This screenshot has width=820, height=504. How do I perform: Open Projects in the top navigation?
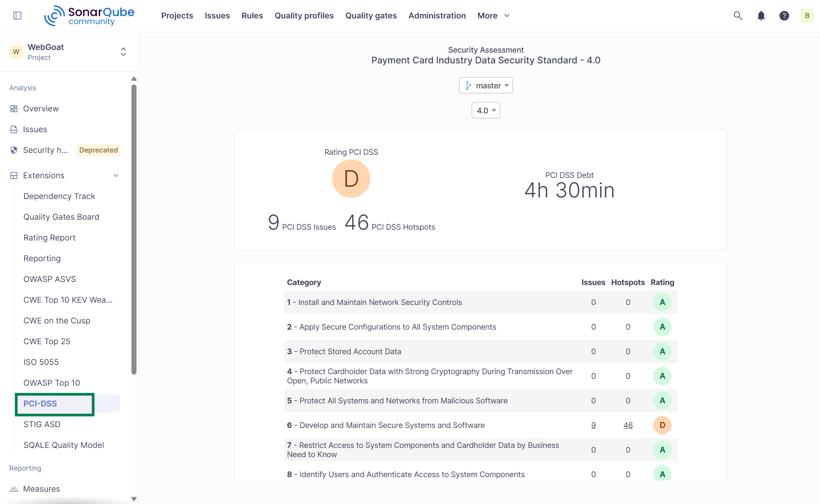click(177, 16)
